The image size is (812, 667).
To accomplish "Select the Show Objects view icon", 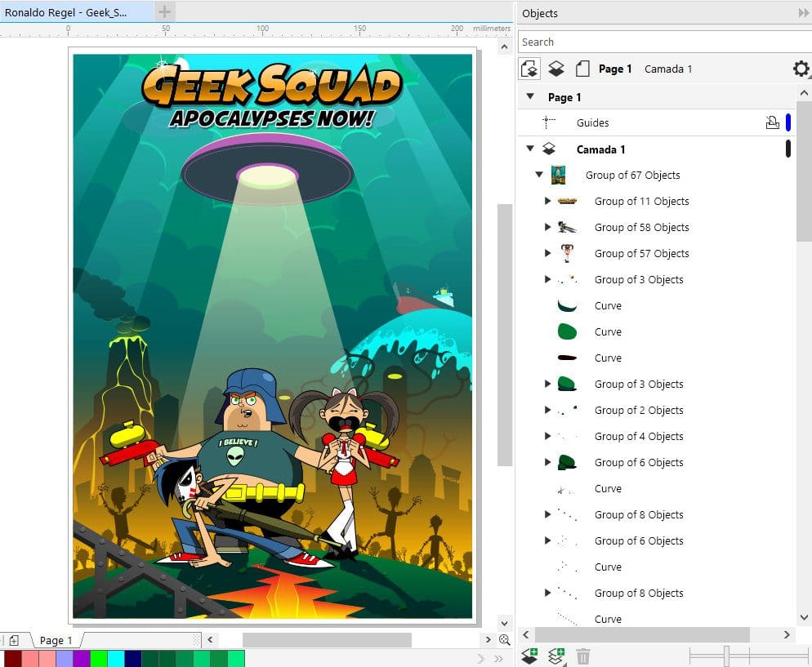I will pos(529,69).
